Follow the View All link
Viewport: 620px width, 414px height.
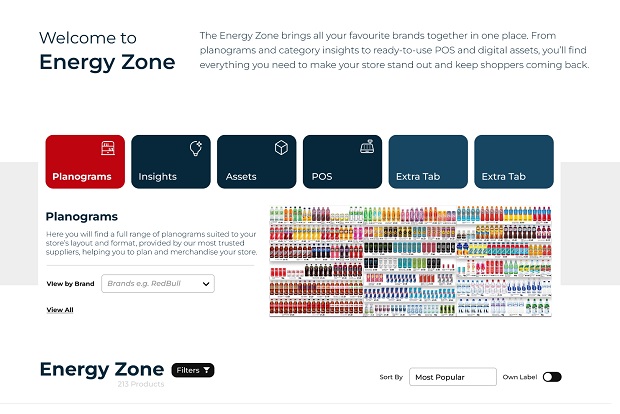[60, 310]
